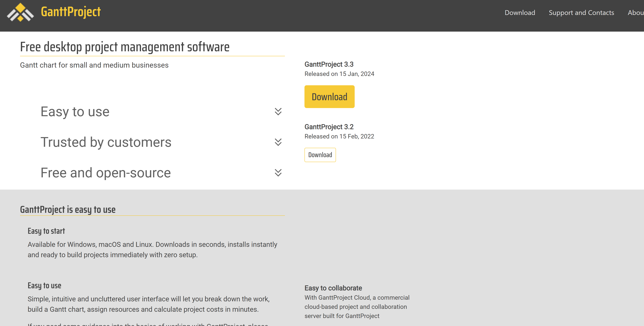
Task: Click Gantt chart for small businesses subtitle
Action: tap(94, 65)
